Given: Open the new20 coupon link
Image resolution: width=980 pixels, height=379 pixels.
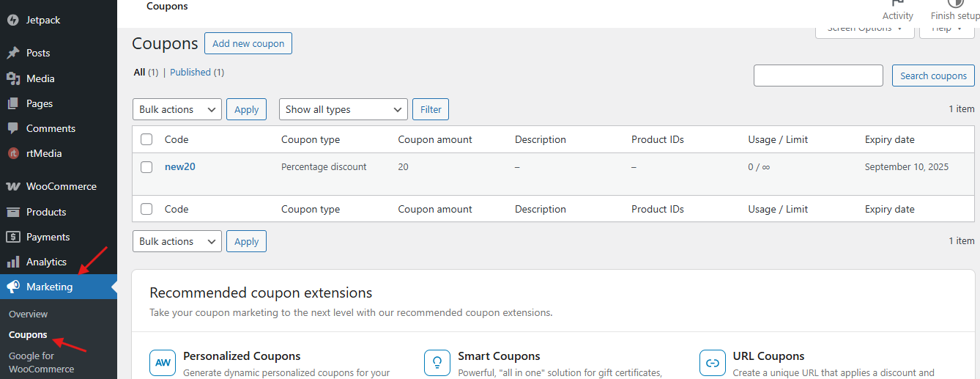Looking at the screenshot, I should click(x=180, y=166).
